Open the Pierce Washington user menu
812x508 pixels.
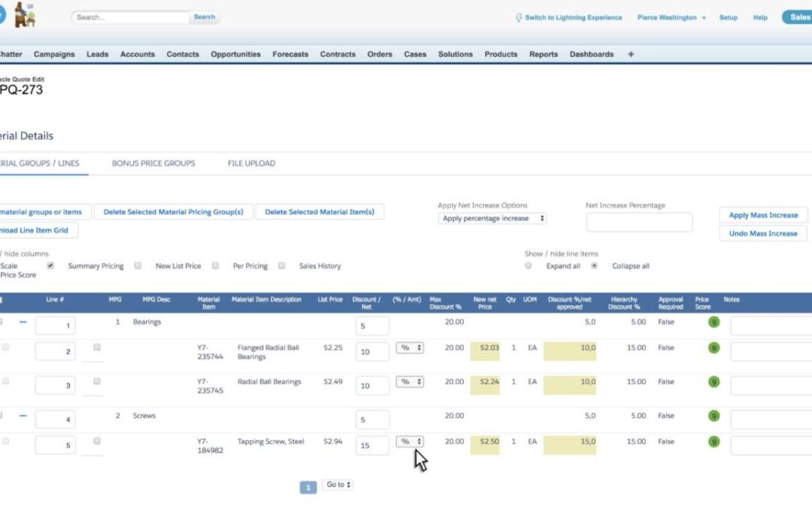pyautogui.click(x=671, y=17)
